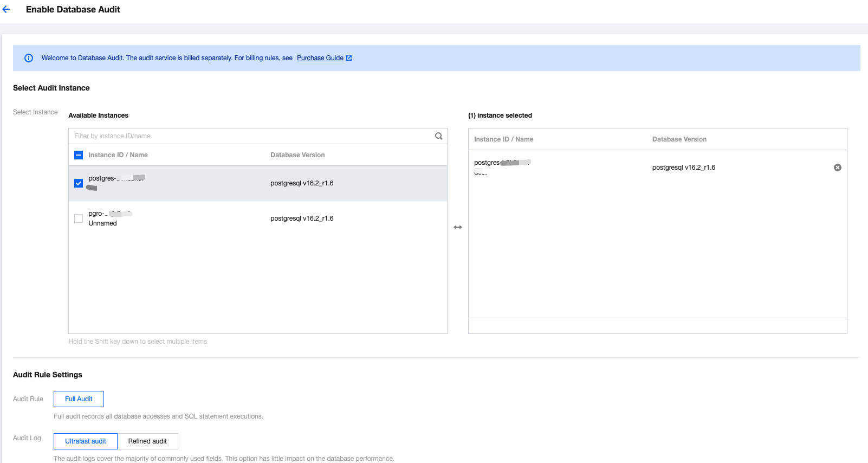This screenshot has height=463, width=868.
Task: Click the external link icon beside Purchase Guide
Action: pos(349,58)
